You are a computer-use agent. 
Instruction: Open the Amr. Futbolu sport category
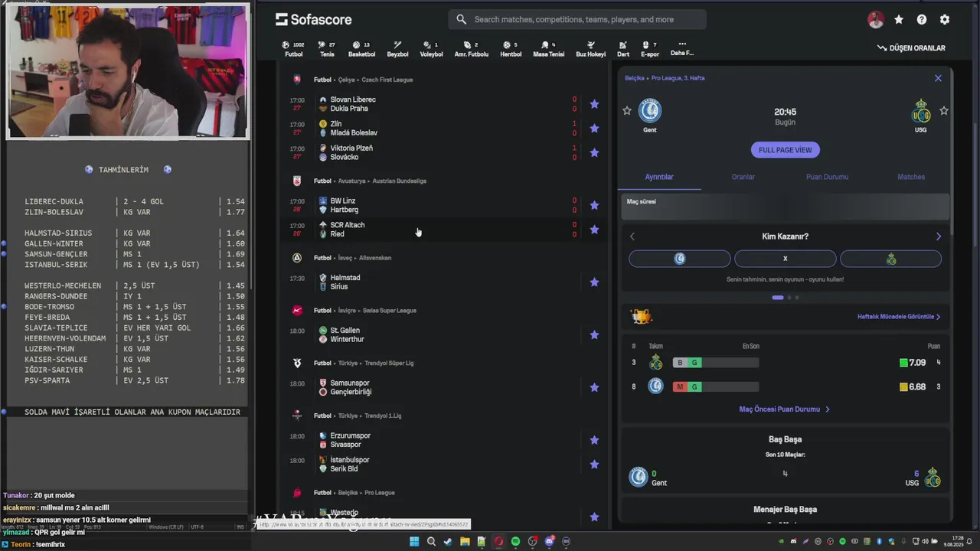[471, 49]
